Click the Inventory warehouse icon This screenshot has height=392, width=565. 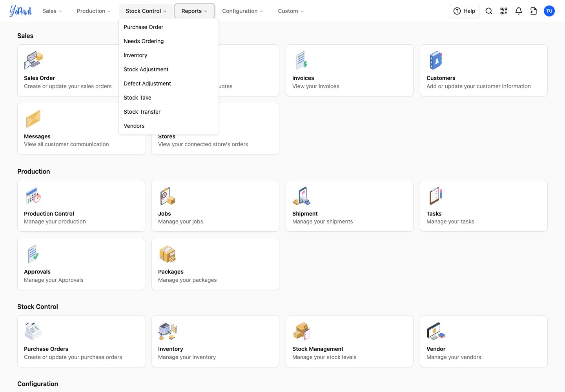[x=168, y=331]
